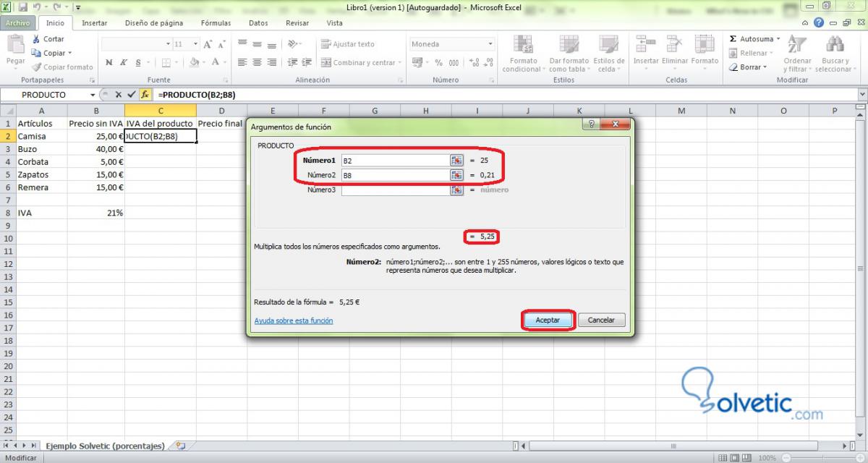Open the font size dropdown
Image resolution: width=868 pixels, height=463 pixels.
195,44
